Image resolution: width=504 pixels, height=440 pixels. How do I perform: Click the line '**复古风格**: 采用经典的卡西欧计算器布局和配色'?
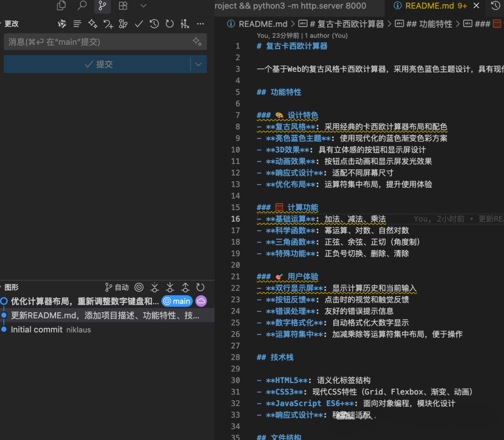tap(352, 127)
